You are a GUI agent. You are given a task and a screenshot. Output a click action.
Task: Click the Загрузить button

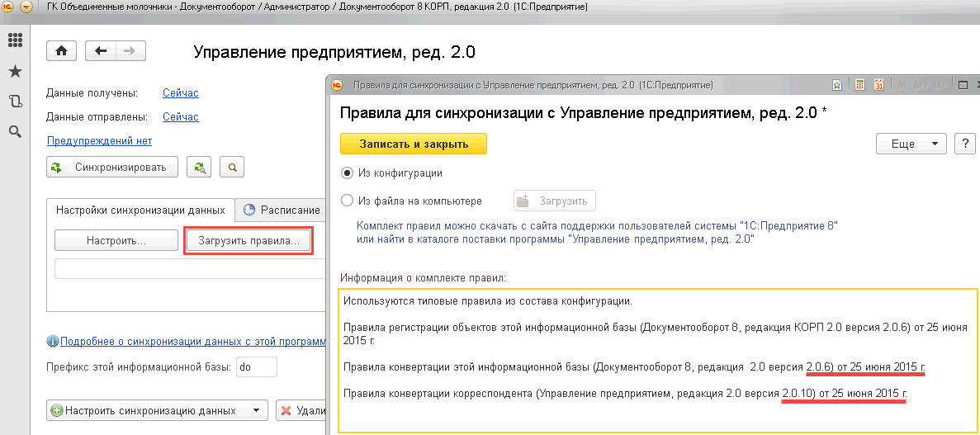click(554, 201)
